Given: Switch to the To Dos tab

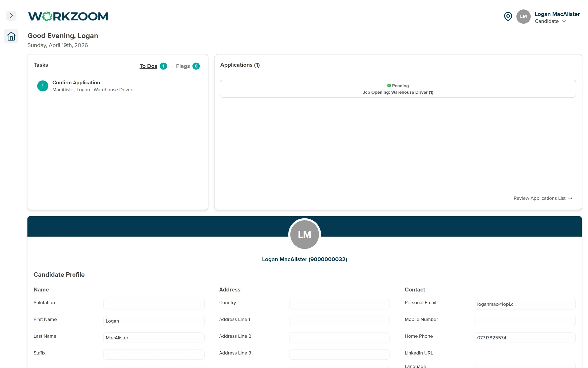Looking at the screenshot, I should [148, 66].
